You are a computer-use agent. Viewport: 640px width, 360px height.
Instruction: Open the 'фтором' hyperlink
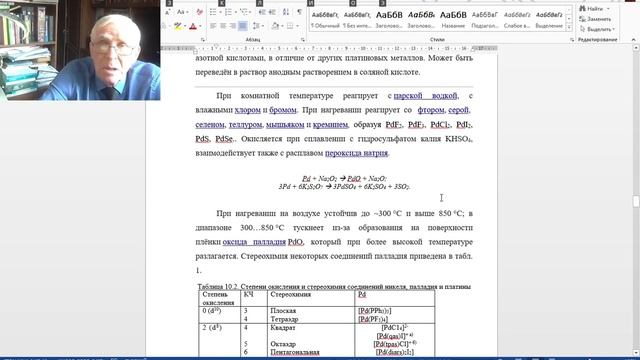pos(431,110)
